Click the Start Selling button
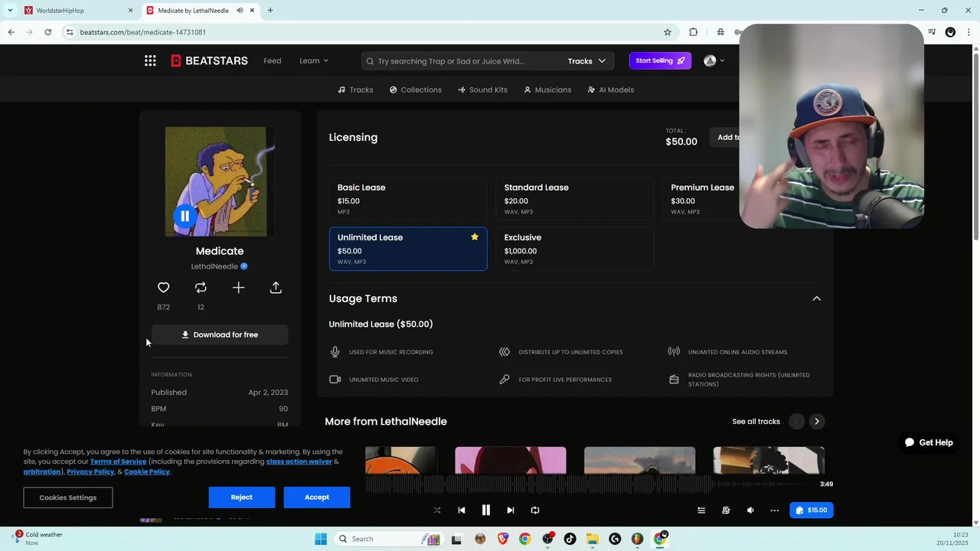 coord(660,61)
